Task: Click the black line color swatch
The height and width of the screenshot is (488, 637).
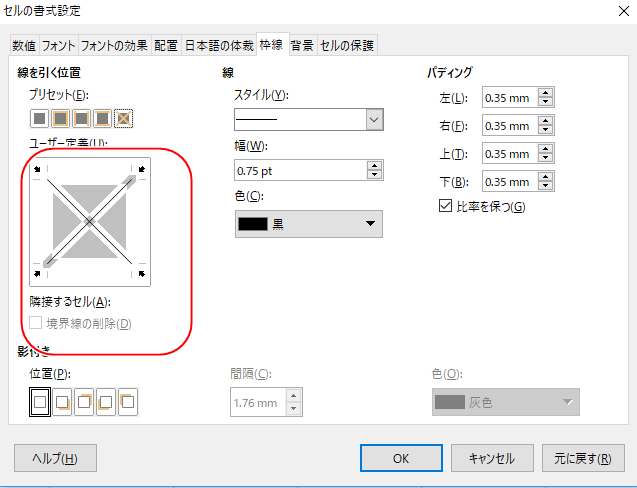Action: tap(253, 224)
